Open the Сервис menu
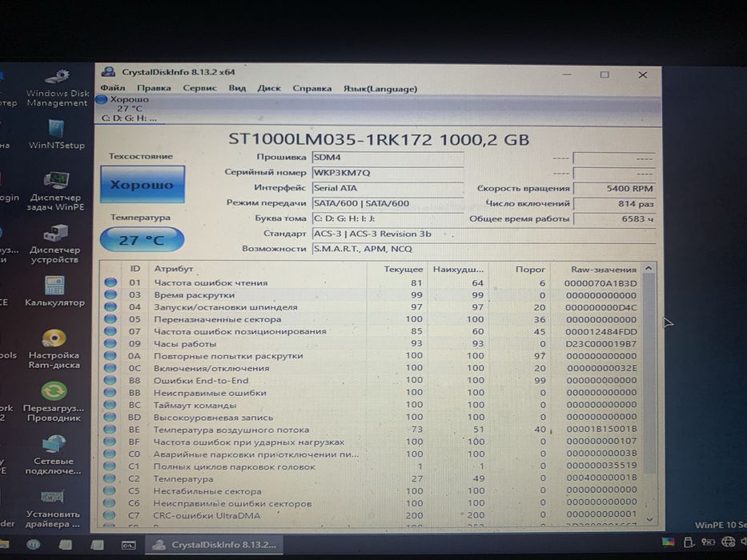 tap(199, 88)
